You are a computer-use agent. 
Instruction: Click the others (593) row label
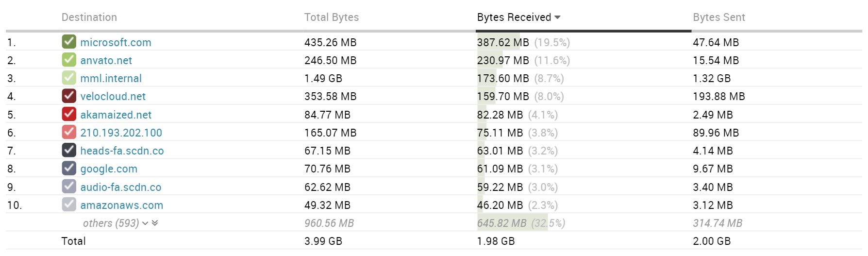[111, 223]
